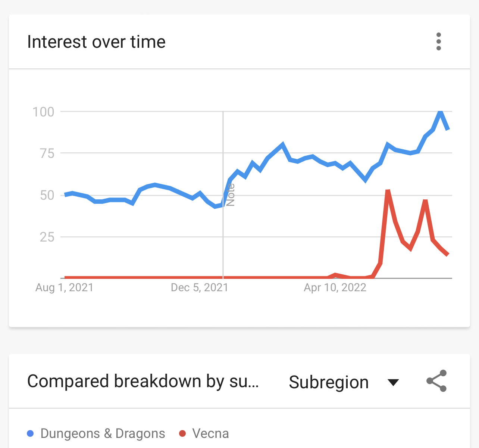Click the Interest over time heading

[96, 42]
